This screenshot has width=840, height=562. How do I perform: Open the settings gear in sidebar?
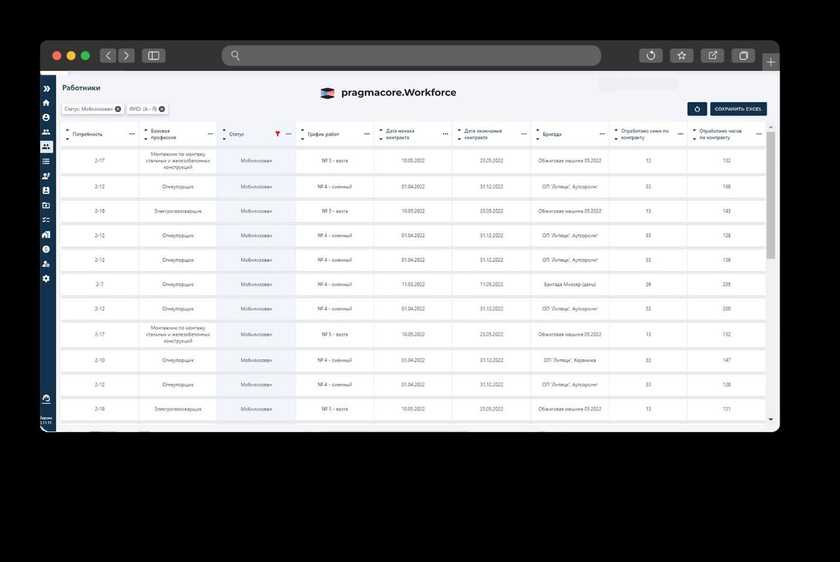click(x=46, y=278)
